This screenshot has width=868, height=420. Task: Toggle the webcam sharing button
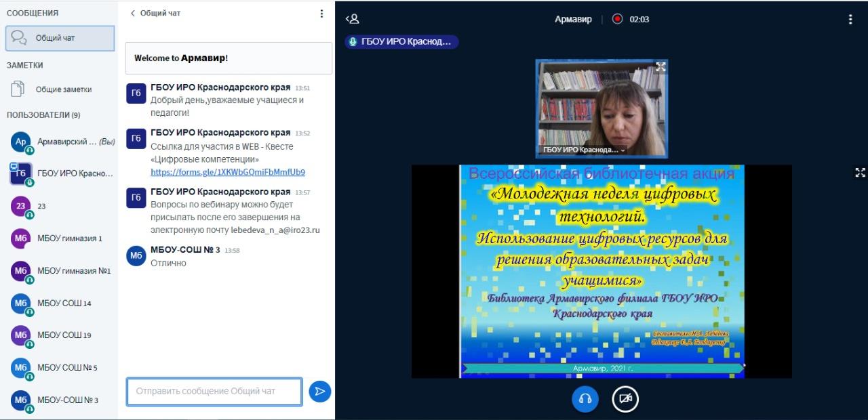(625, 399)
